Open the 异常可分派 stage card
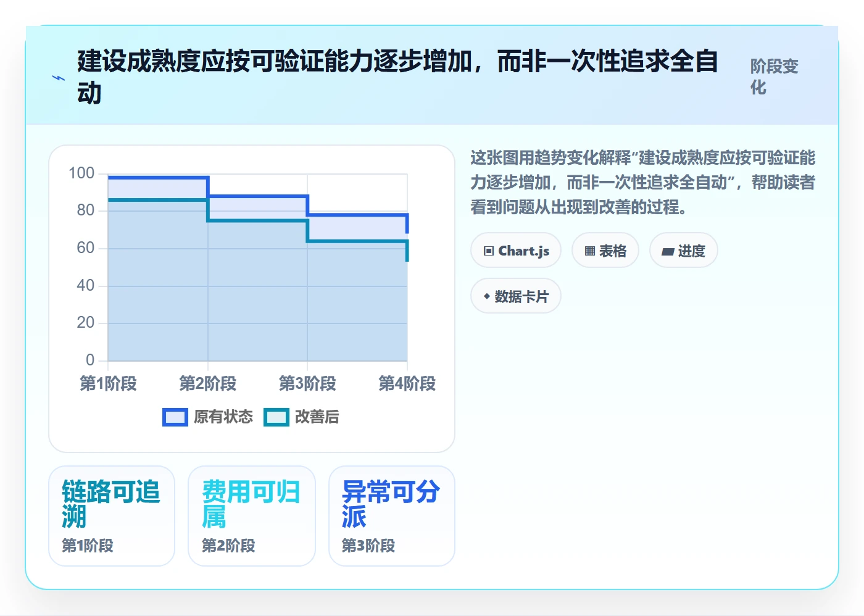The height and width of the screenshot is (616, 864). point(392,516)
